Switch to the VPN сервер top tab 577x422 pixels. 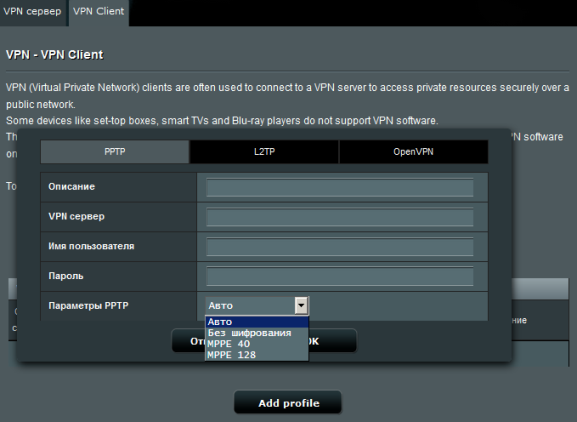[32, 12]
